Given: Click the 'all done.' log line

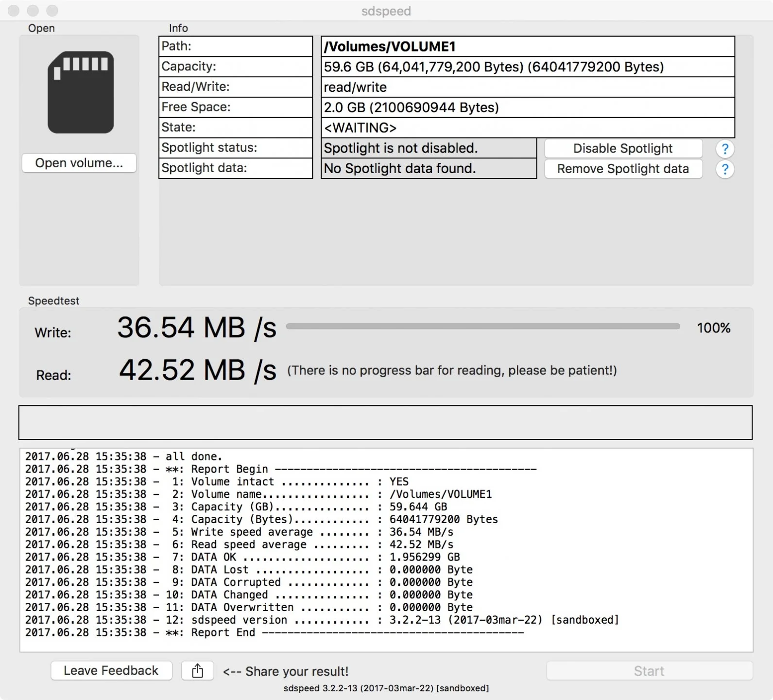Looking at the screenshot, I should pos(124,456).
